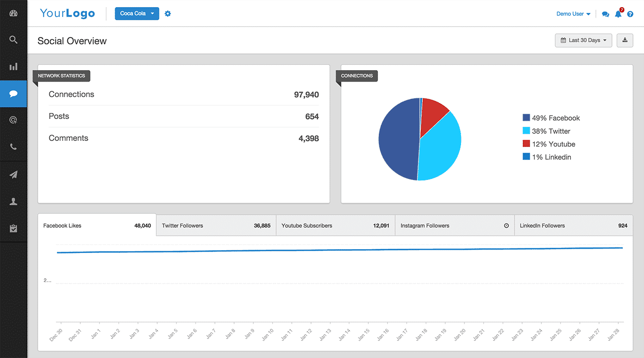This screenshot has width=644, height=358.
Task: Open notifications bell with red badge
Action: coord(619,13)
